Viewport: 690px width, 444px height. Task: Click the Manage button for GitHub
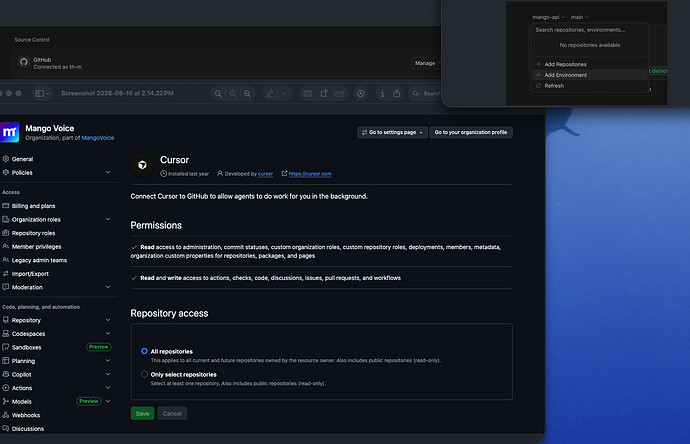pos(425,63)
